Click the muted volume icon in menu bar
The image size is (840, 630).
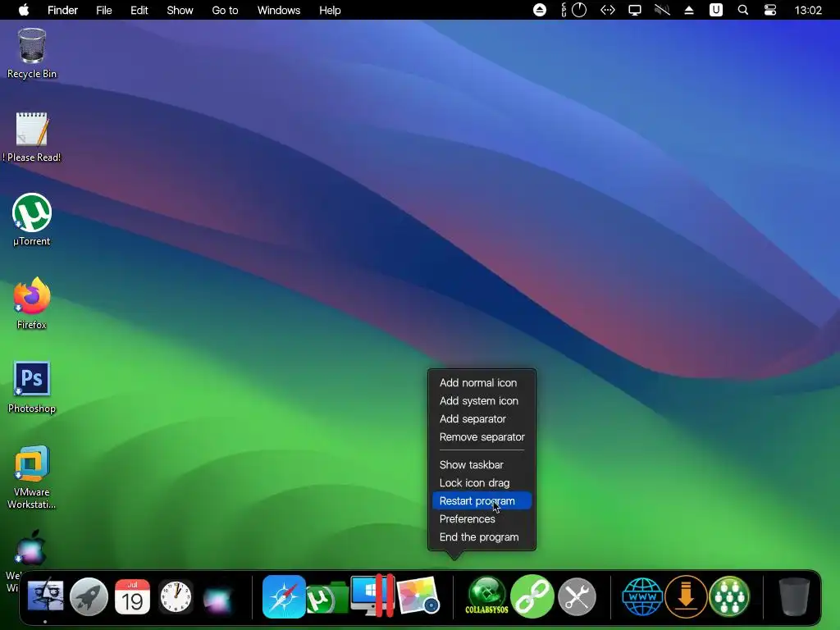point(662,10)
